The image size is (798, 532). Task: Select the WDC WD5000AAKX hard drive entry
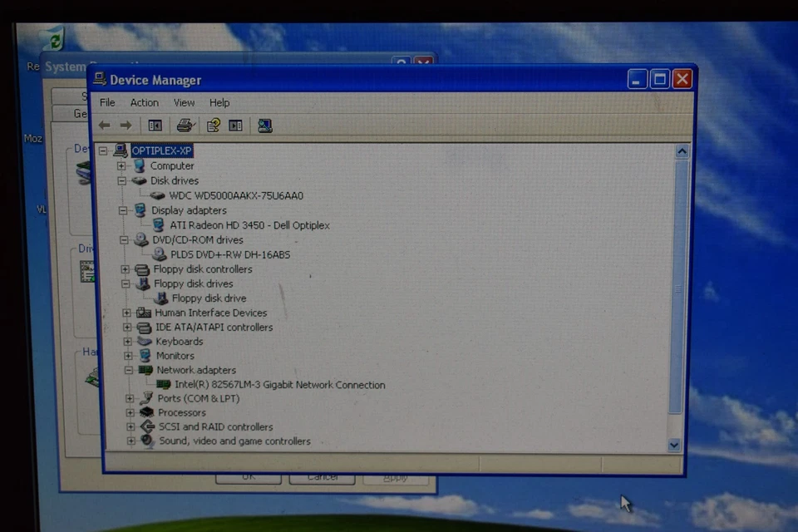[x=237, y=195]
